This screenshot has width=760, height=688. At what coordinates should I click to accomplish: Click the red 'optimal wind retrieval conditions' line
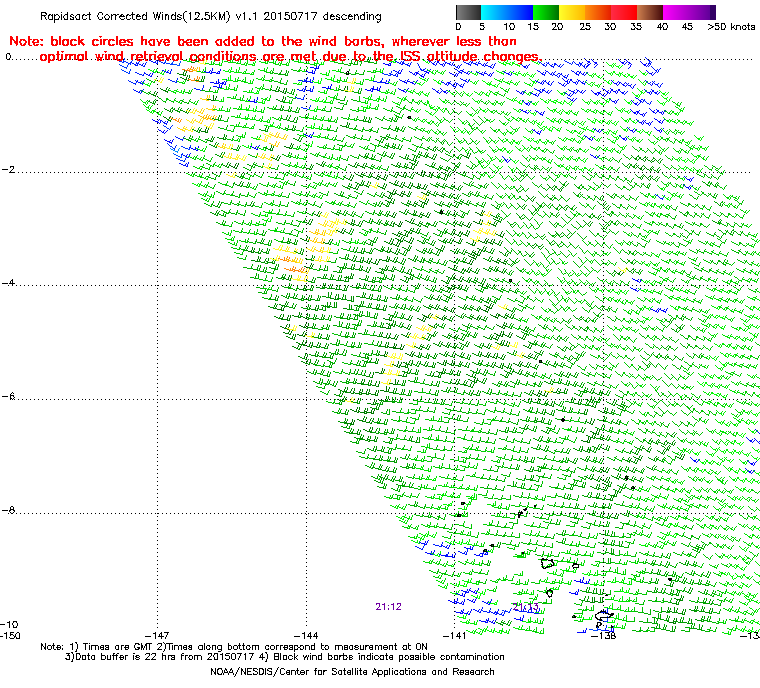[290, 57]
